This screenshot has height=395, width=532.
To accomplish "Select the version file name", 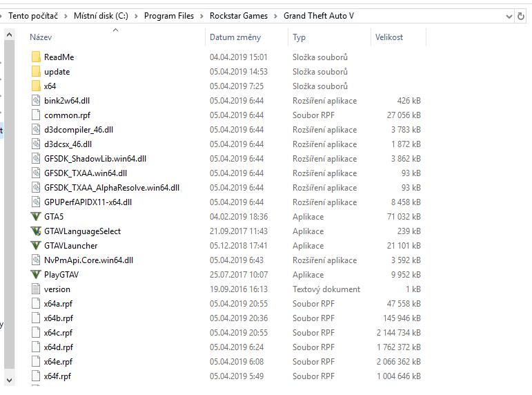I will click(x=57, y=289).
